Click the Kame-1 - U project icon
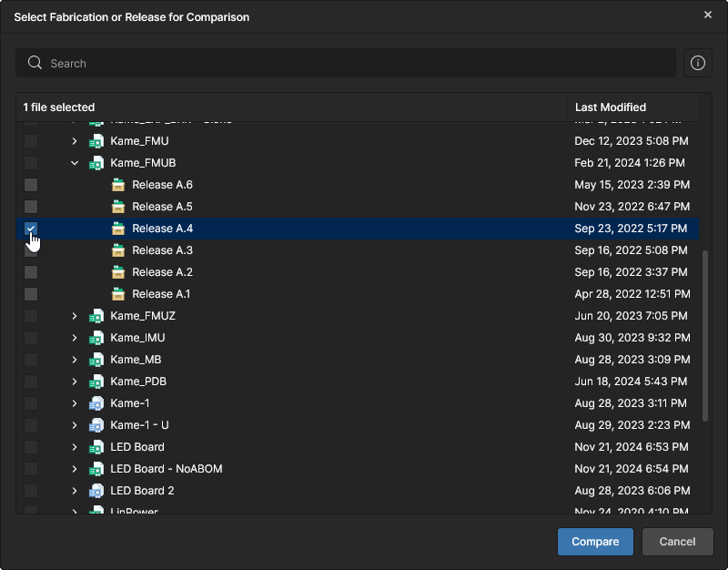728x570 pixels. pyautogui.click(x=96, y=425)
